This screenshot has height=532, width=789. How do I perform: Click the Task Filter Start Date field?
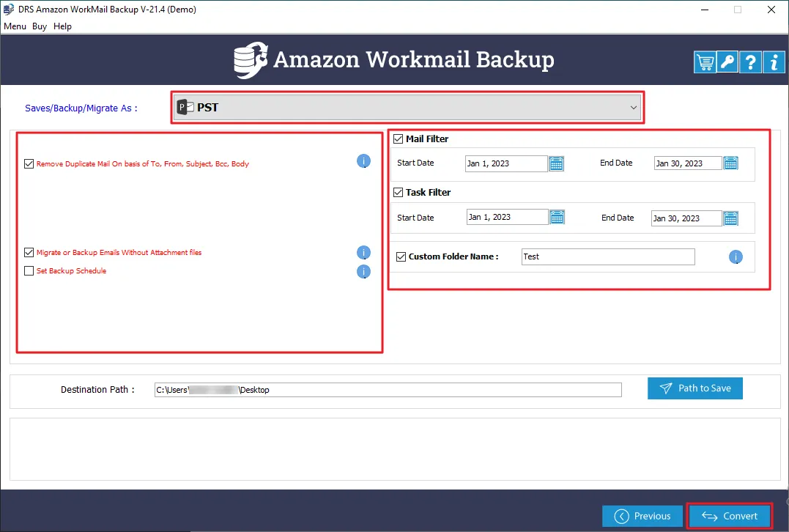point(507,217)
